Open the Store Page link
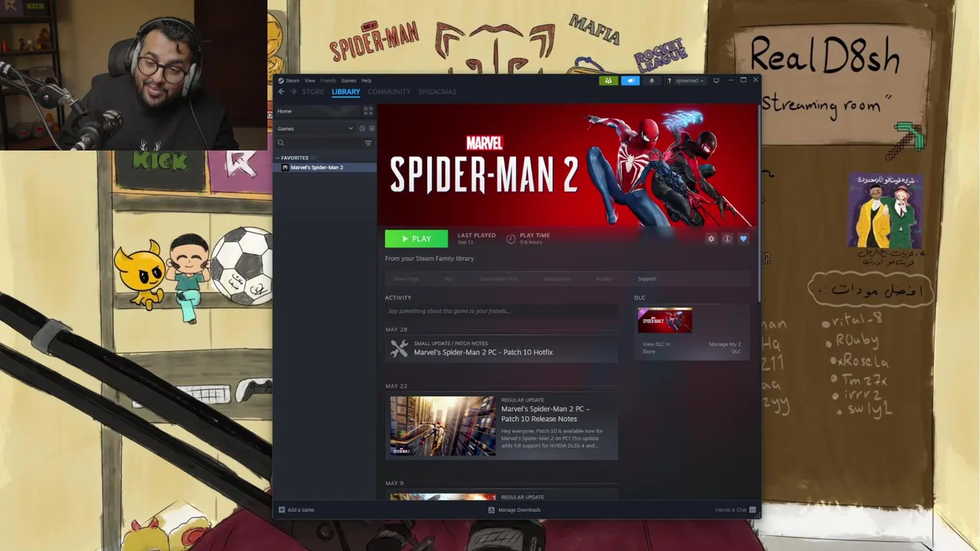Screen dimensions: 980x551 (406, 279)
